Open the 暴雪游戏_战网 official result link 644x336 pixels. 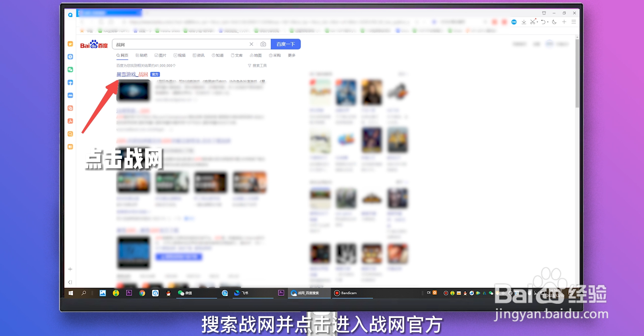tap(132, 74)
